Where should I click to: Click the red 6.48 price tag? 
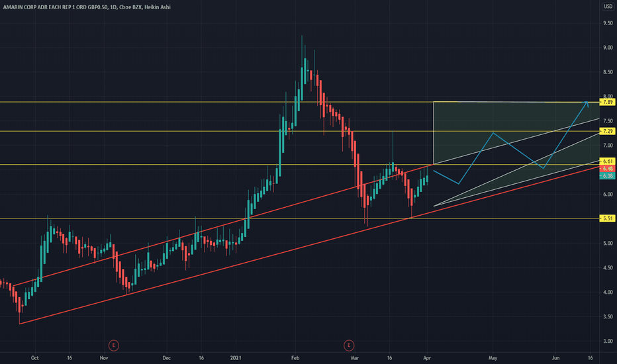coord(608,168)
